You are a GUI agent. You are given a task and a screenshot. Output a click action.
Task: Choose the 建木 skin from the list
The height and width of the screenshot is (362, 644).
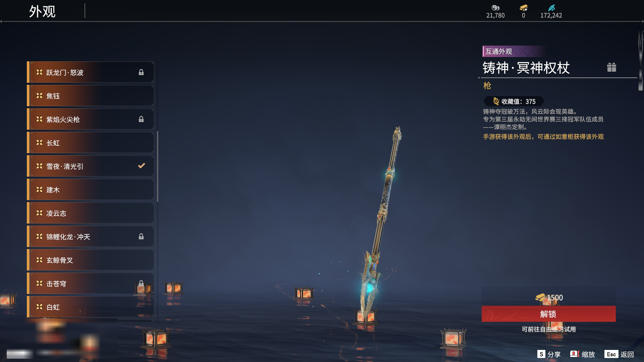point(91,190)
